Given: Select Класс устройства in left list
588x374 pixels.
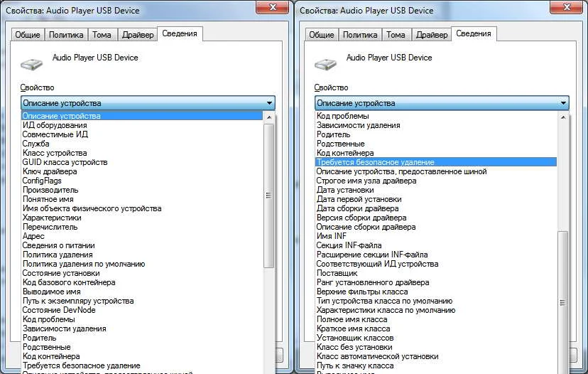Looking at the screenshot, I should click(142, 153).
